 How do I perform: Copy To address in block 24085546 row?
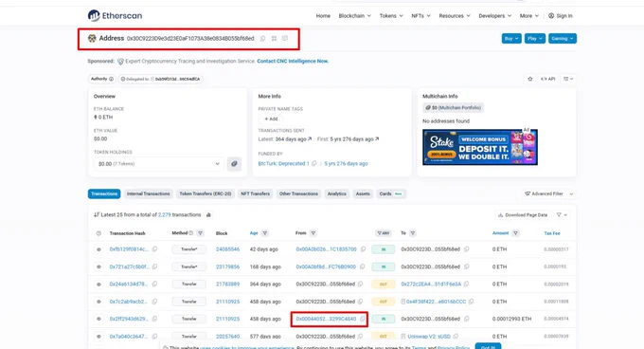tap(467, 249)
